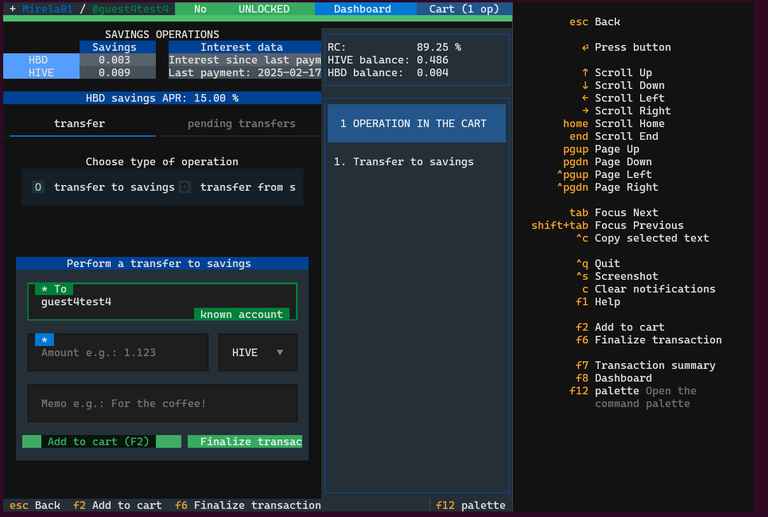Select cart item 1. Transfer to savings
The image size is (768, 517).
[x=404, y=162]
